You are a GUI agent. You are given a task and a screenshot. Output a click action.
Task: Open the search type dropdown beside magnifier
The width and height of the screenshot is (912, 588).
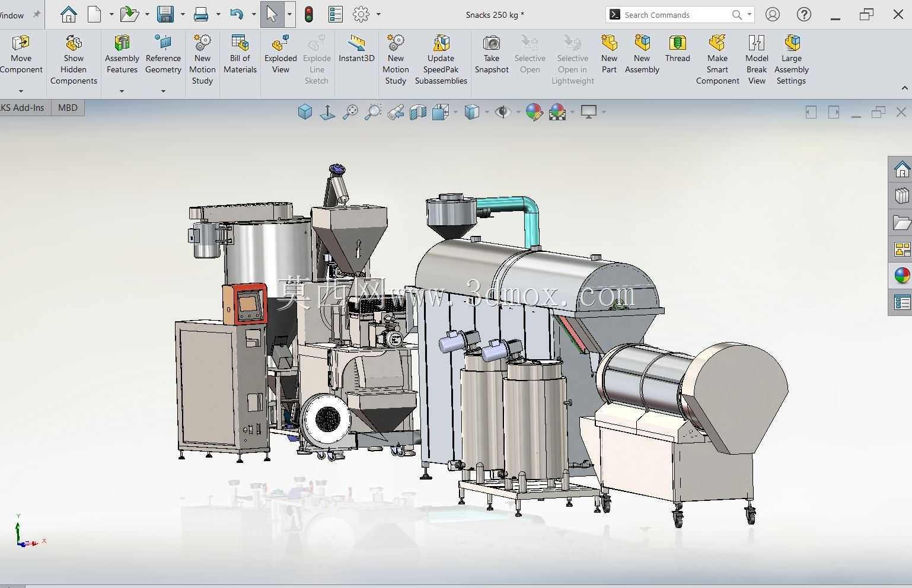[x=750, y=14]
